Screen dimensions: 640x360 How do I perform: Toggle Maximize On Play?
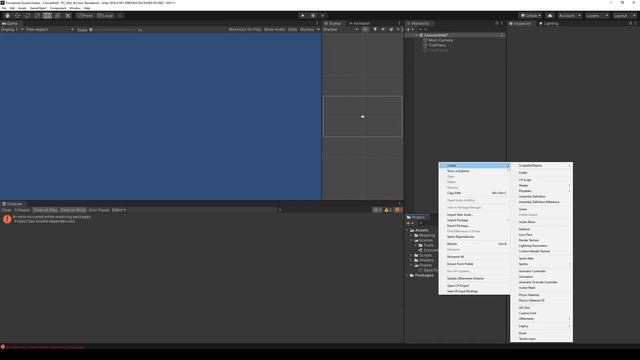click(x=244, y=29)
